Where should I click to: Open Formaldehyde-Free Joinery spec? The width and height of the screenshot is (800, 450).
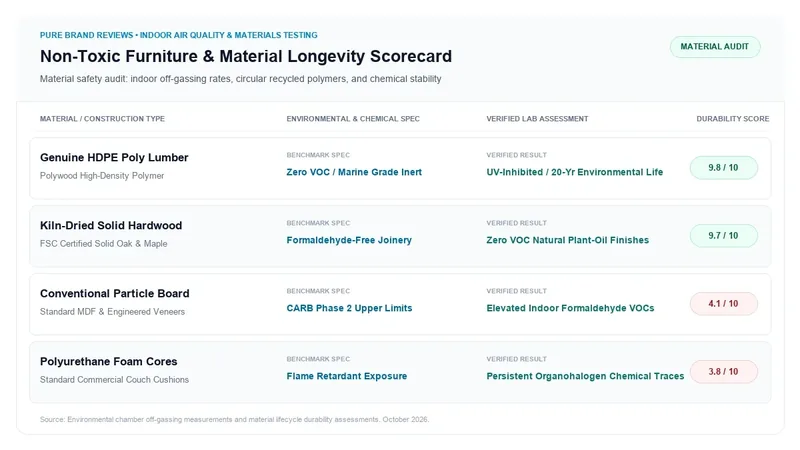point(349,240)
